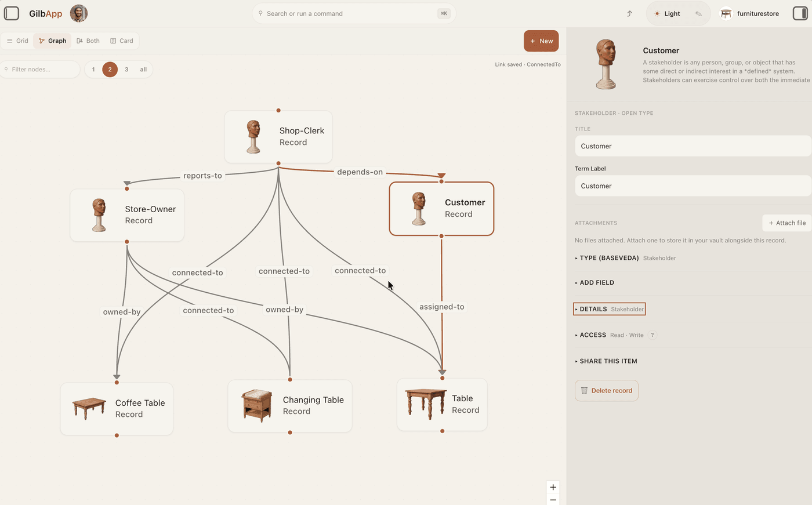Open the Changing Table record node
Image resolution: width=812 pixels, height=505 pixels.
coord(290,406)
